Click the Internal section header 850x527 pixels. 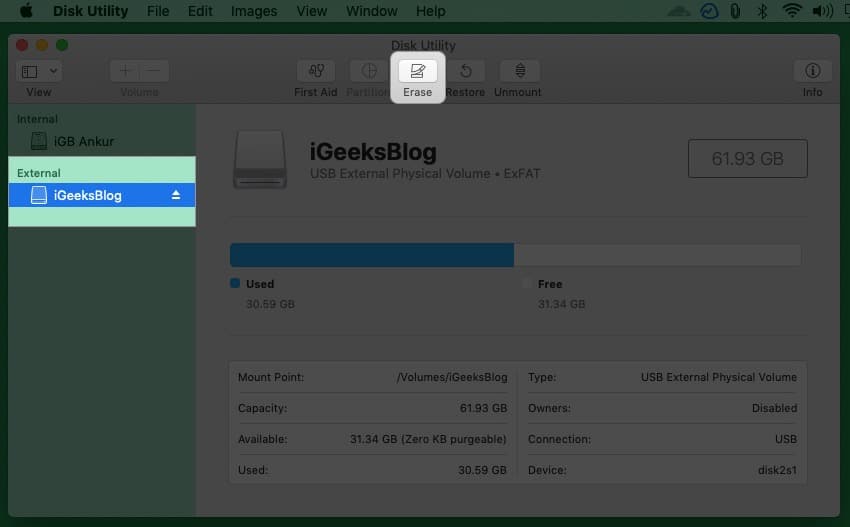(x=37, y=119)
